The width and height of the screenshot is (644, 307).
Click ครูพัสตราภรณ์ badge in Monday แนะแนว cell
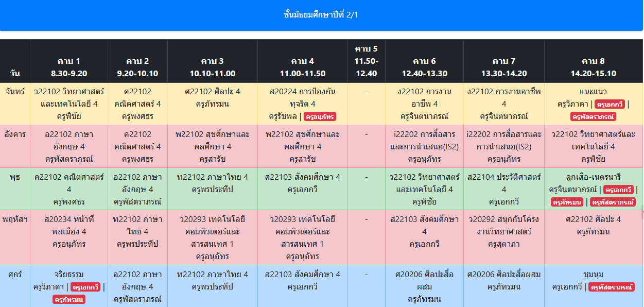click(593, 116)
